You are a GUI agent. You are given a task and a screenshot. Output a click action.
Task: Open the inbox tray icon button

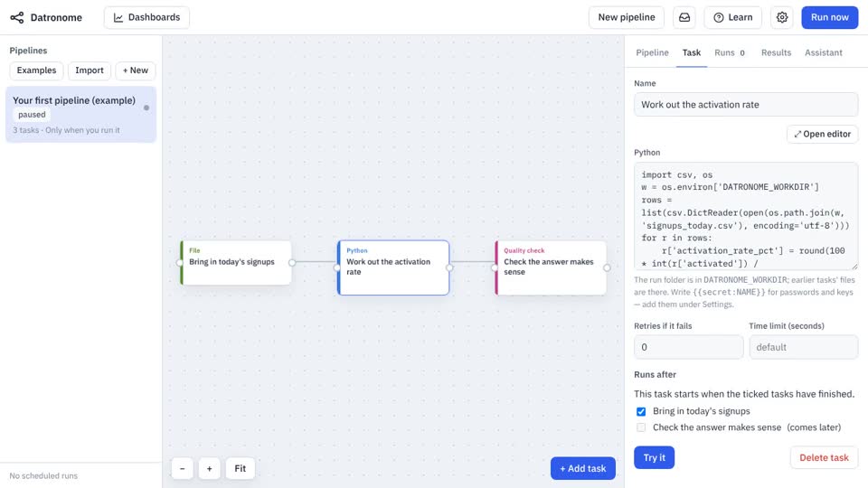(684, 18)
